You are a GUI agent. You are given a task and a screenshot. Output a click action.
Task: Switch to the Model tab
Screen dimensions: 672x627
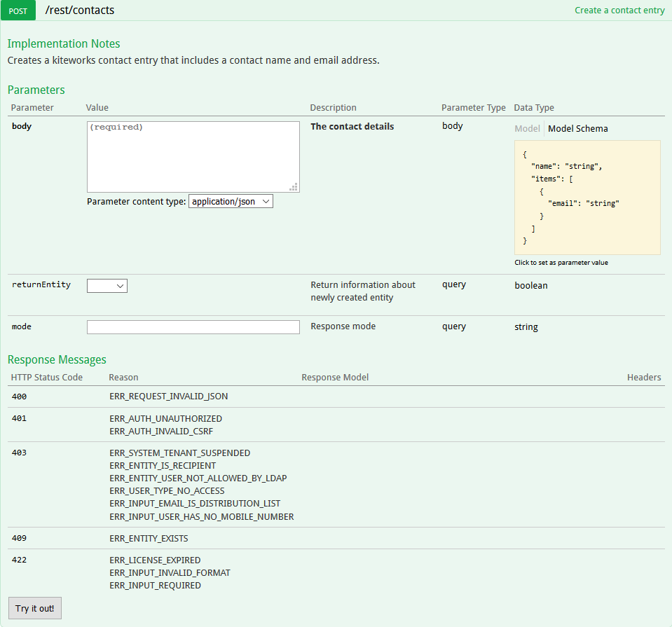pos(527,129)
